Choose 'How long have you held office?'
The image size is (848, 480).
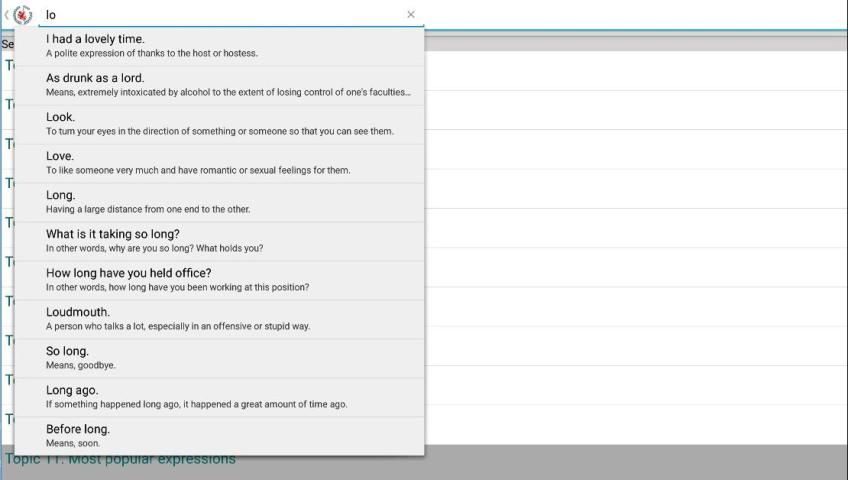[x=129, y=273]
